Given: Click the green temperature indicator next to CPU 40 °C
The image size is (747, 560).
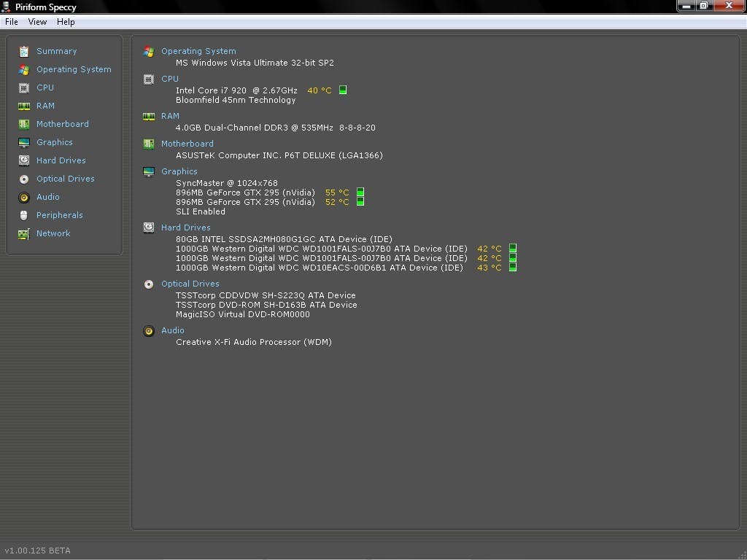Looking at the screenshot, I should point(343,90).
